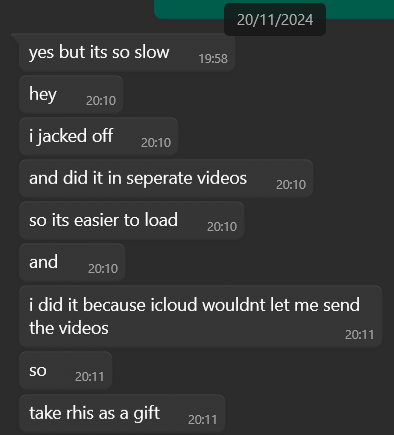Click the word "slow" in the first message
This screenshot has height=435, width=394.
click(x=152, y=52)
